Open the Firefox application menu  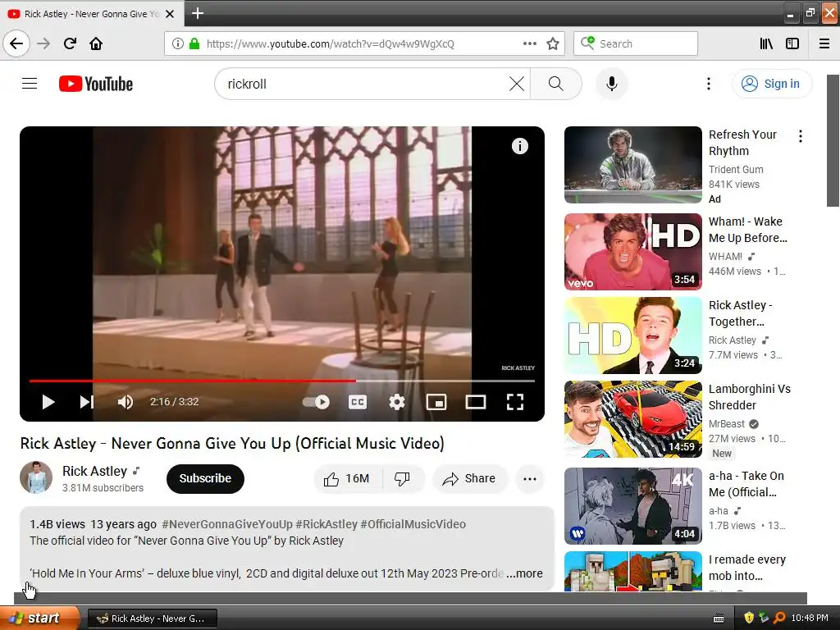pos(824,43)
